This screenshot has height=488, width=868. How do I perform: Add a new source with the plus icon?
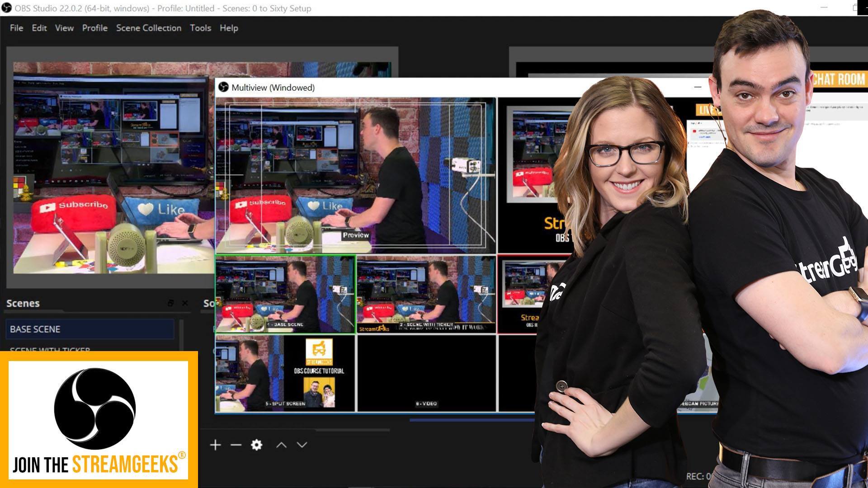215,445
